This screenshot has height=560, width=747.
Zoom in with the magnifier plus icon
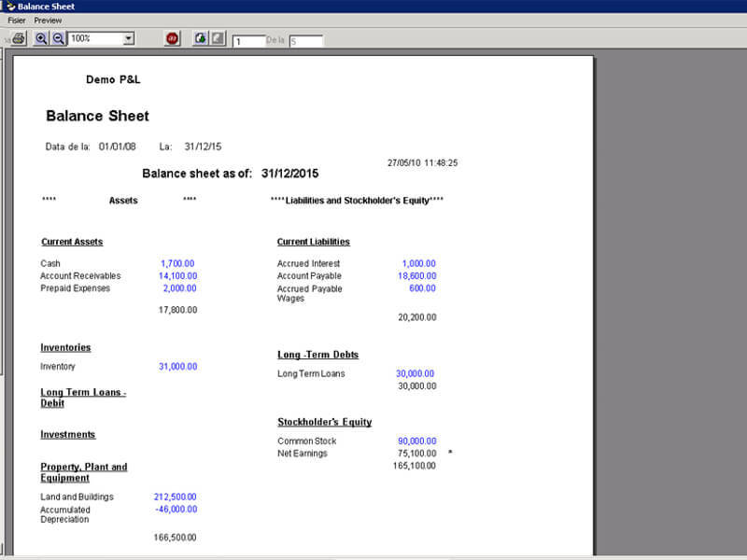click(x=41, y=38)
